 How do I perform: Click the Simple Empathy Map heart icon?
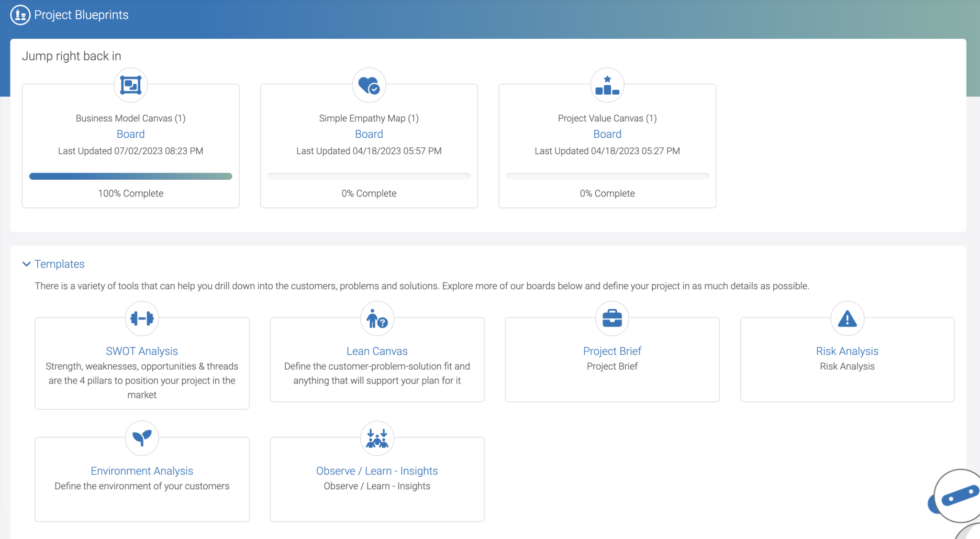pyautogui.click(x=369, y=85)
